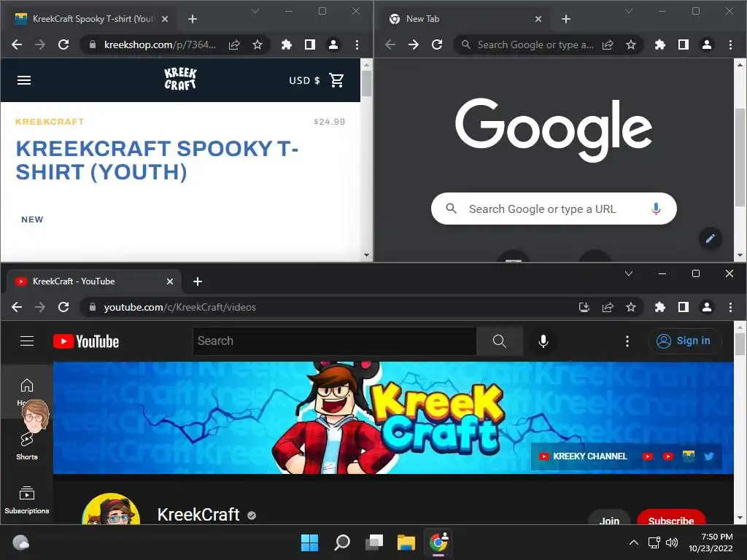Open Windows taskbar search
747x560 pixels.
tap(341, 542)
